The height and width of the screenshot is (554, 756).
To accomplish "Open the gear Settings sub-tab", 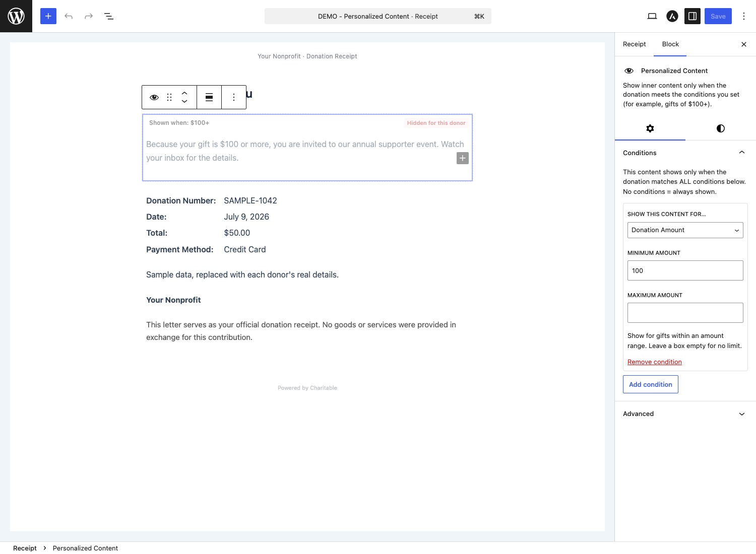I will click(x=650, y=128).
